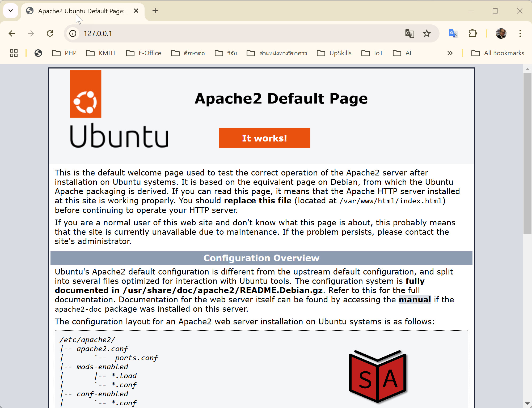Image resolution: width=532 pixels, height=408 pixels.
Task: Go forward with the arrow button
Action: tap(31, 33)
